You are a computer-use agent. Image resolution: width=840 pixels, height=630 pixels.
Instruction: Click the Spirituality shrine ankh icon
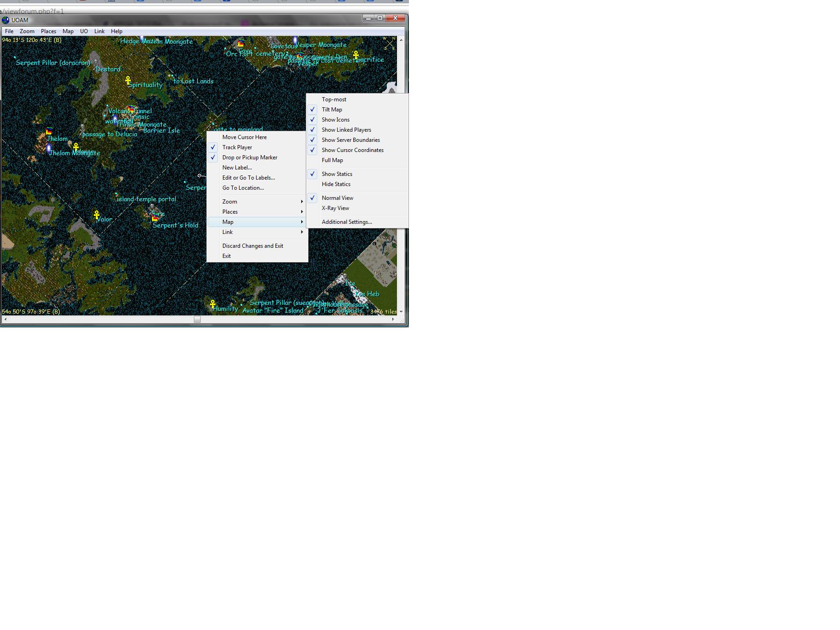click(x=128, y=81)
